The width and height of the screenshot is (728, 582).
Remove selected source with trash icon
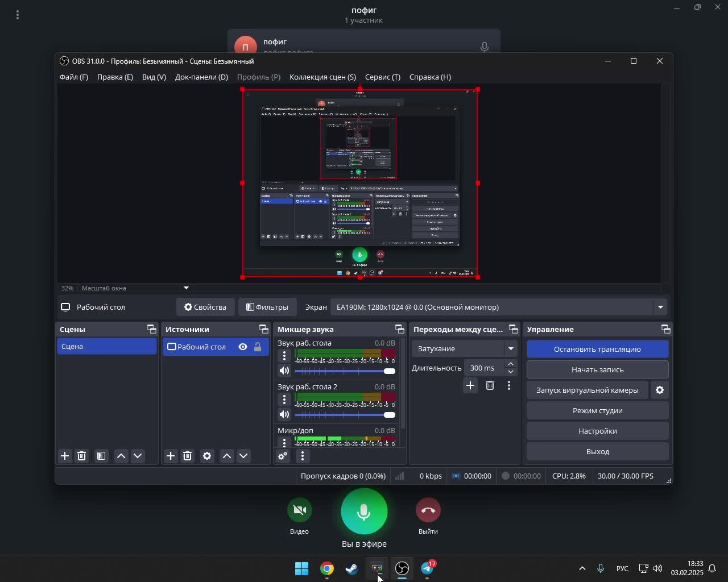click(x=187, y=456)
